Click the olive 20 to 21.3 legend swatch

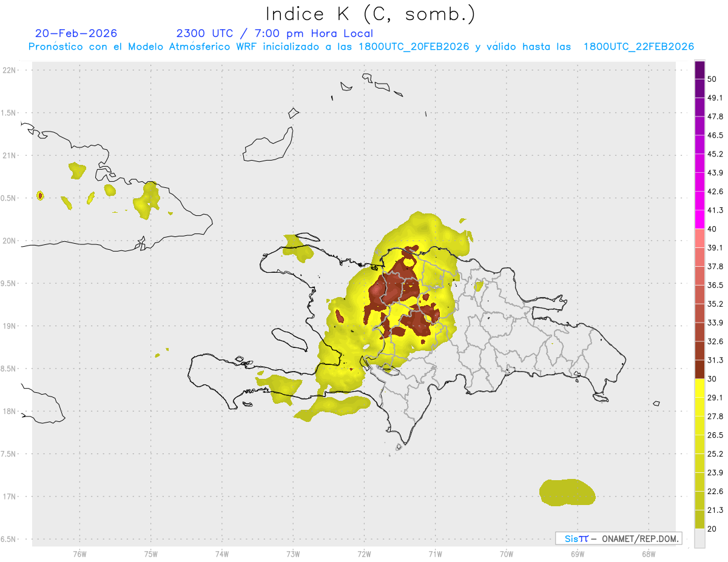pos(699,519)
